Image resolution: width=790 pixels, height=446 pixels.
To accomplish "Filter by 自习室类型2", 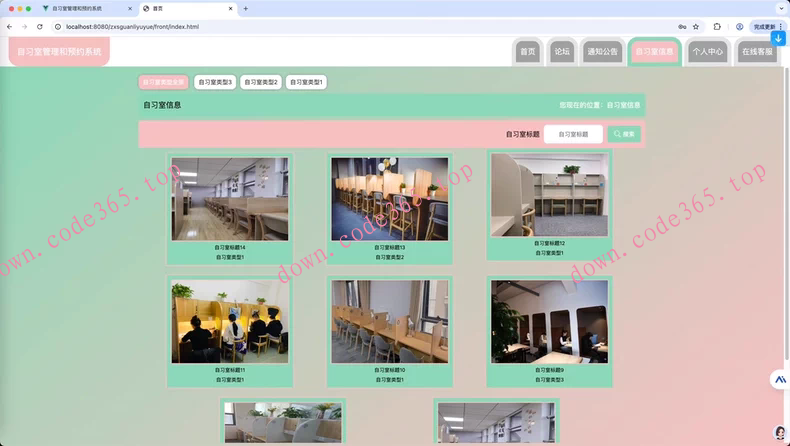I will click(x=261, y=82).
